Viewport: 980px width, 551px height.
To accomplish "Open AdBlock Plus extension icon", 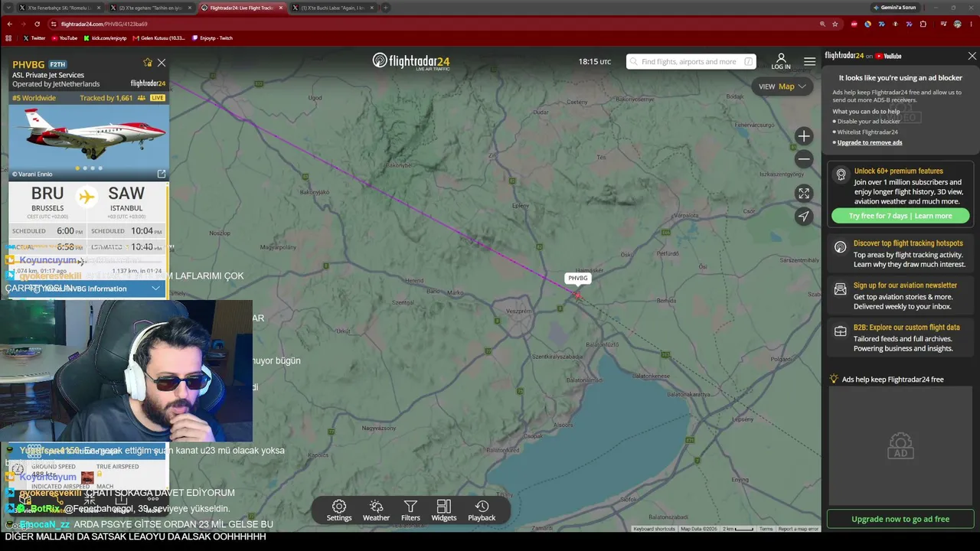I will [x=854, y=24].
